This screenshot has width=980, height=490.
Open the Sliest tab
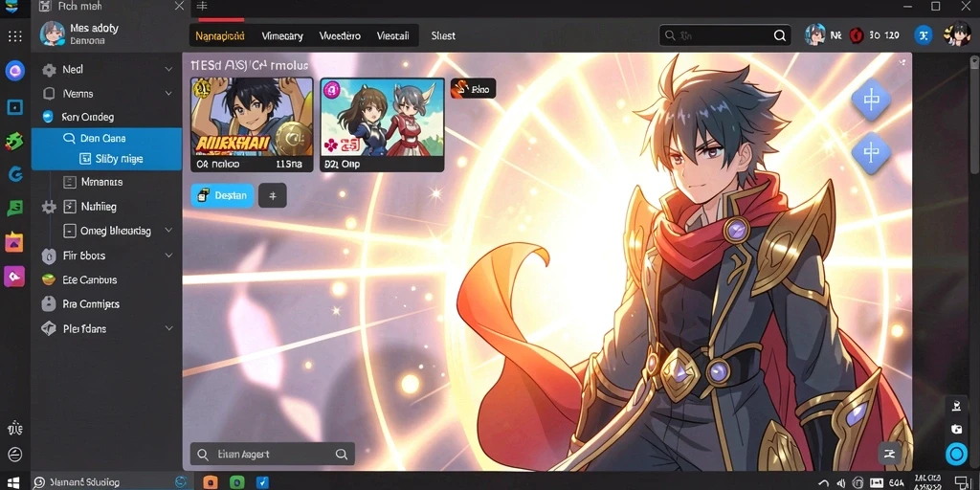pyautogui.click(x=443, y=35)
